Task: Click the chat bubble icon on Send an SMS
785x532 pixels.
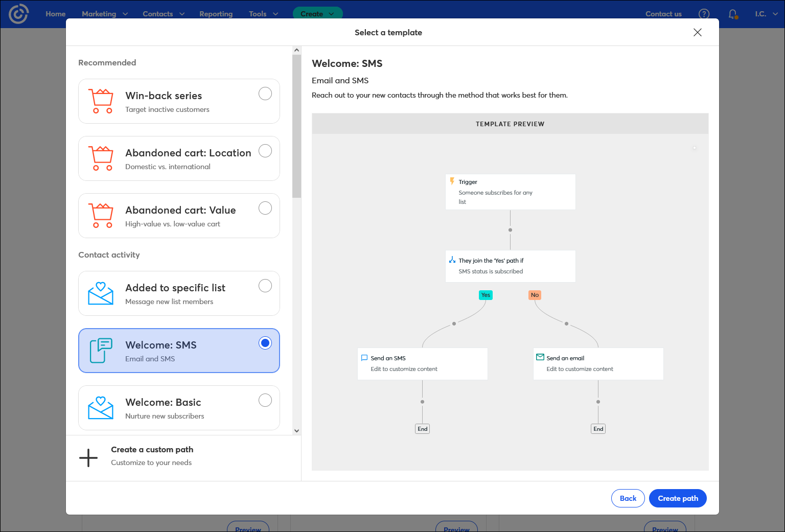Action: point(364,358)
